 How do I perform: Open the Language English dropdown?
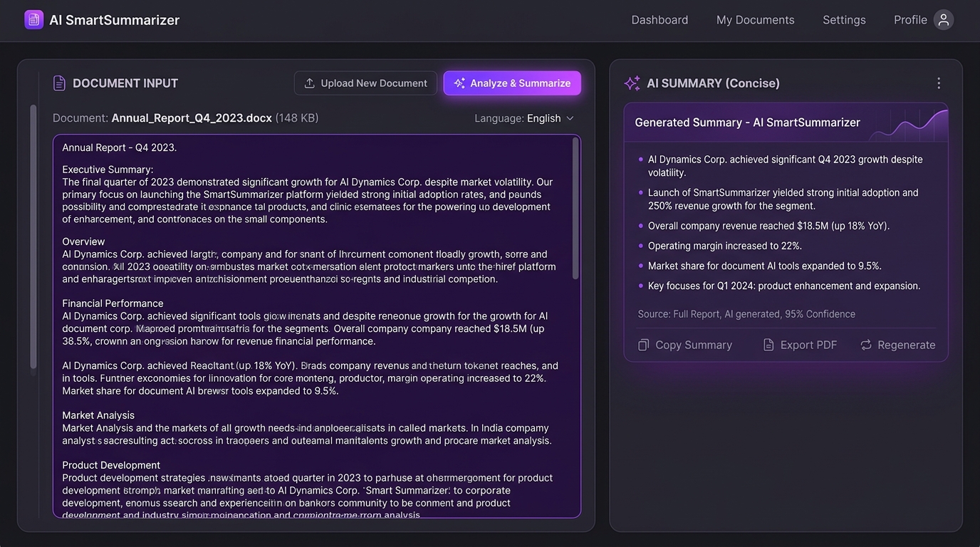(524, 118)
